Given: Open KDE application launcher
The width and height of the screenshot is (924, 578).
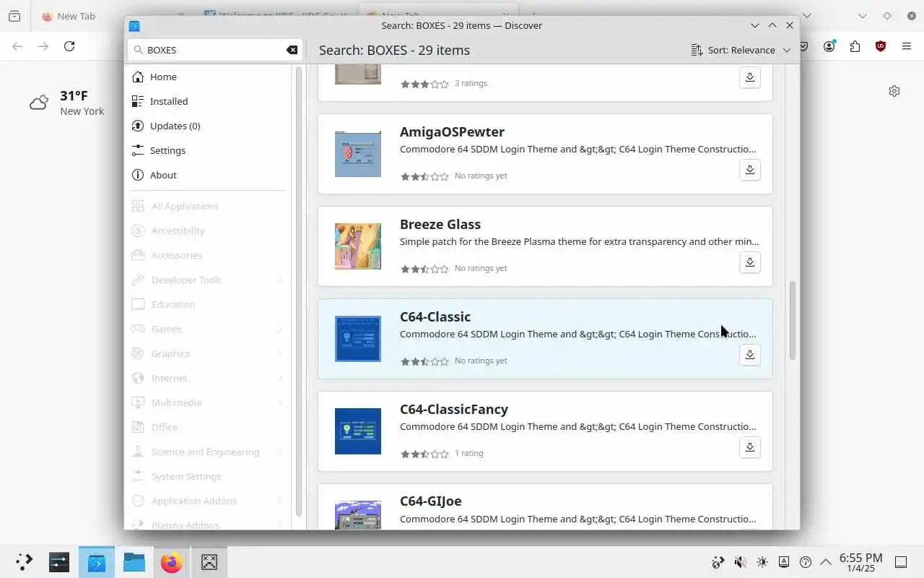Looking at the screenshot, I should [25, 561].
